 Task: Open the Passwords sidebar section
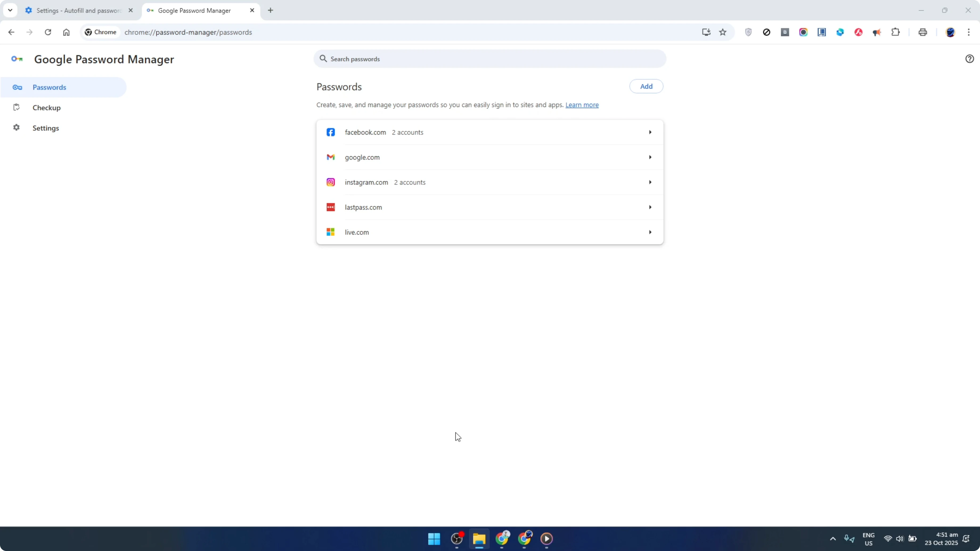pyautogui.click(x=49, y=87)
